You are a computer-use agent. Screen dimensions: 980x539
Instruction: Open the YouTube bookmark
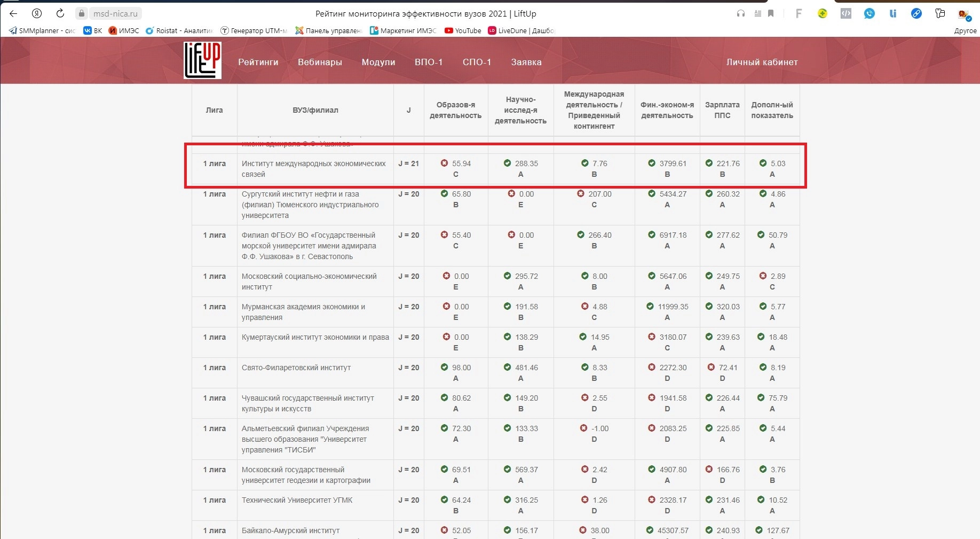click(463, 31)
